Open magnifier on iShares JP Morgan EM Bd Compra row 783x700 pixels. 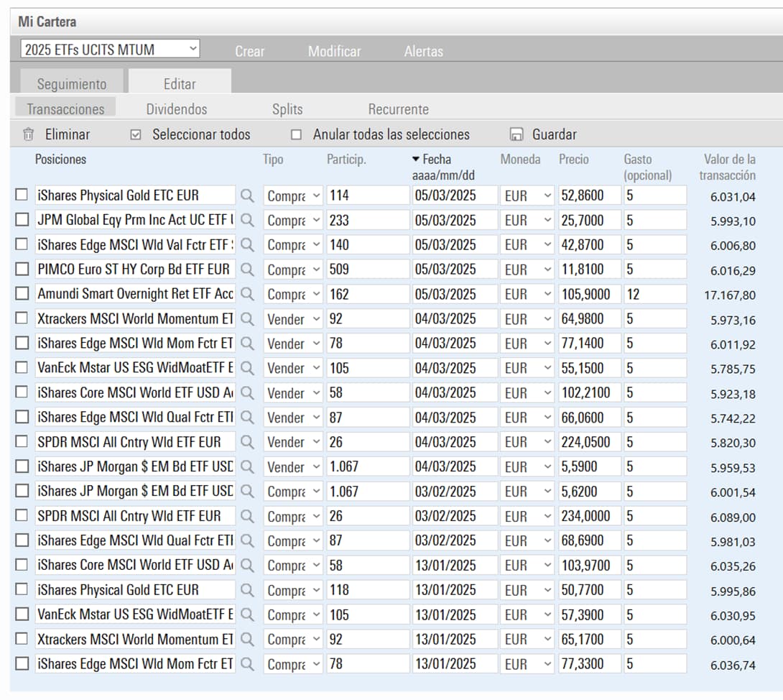[247, 491]
